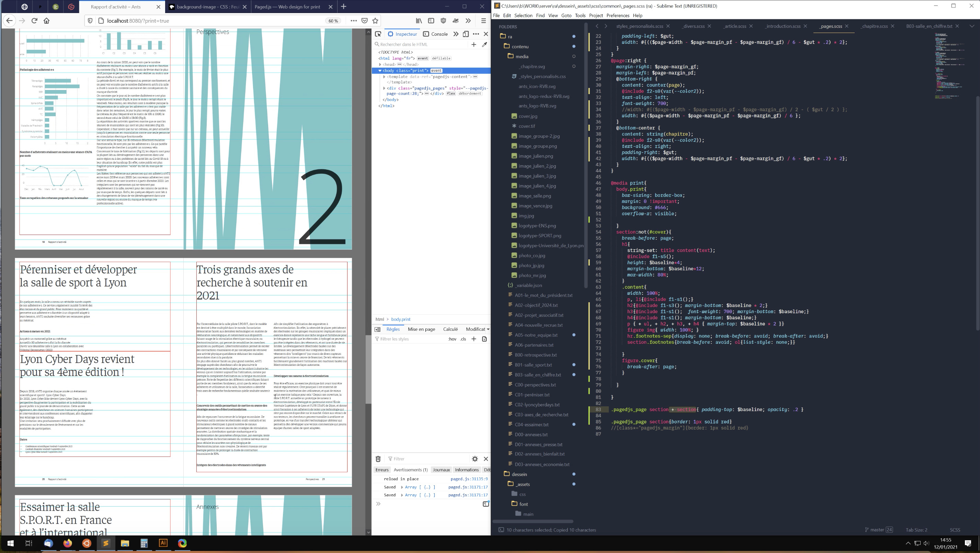Screen dimensions: 980x553
Task: Toggle print media simulation icon in Règles
Action: click(484, 339)
